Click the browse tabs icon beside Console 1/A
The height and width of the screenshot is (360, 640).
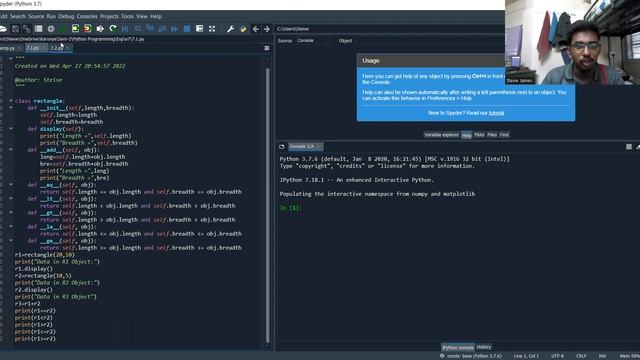tap(282, 147)
